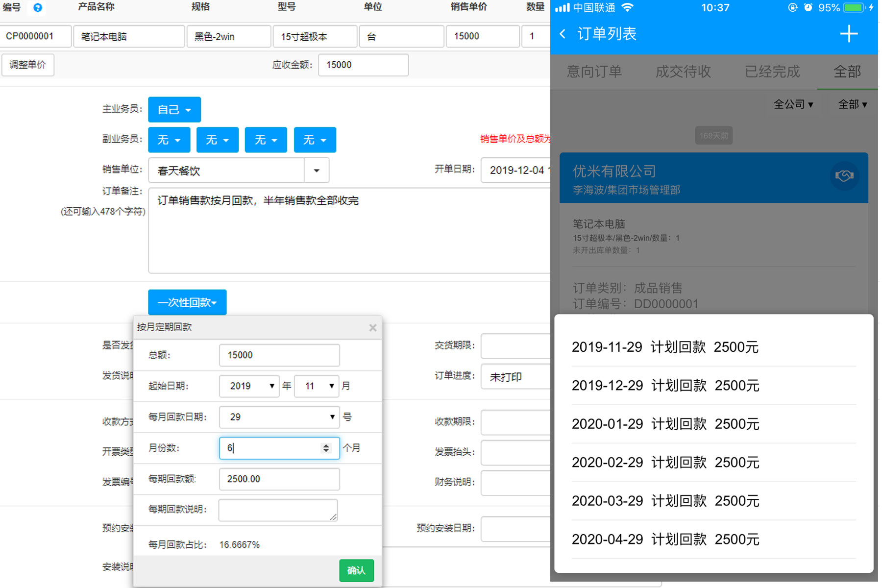This screenshot has width=882, height=588.
Task: Tap the 2020-02-29 计划回款 row
Action: pos(714,462)
